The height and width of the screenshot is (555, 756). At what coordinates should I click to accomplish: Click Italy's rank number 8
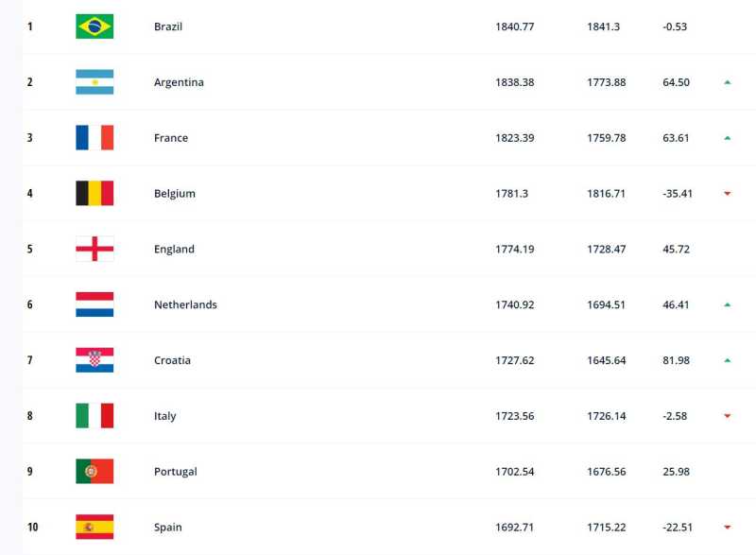pyautogui.click(x=30, y=416)
